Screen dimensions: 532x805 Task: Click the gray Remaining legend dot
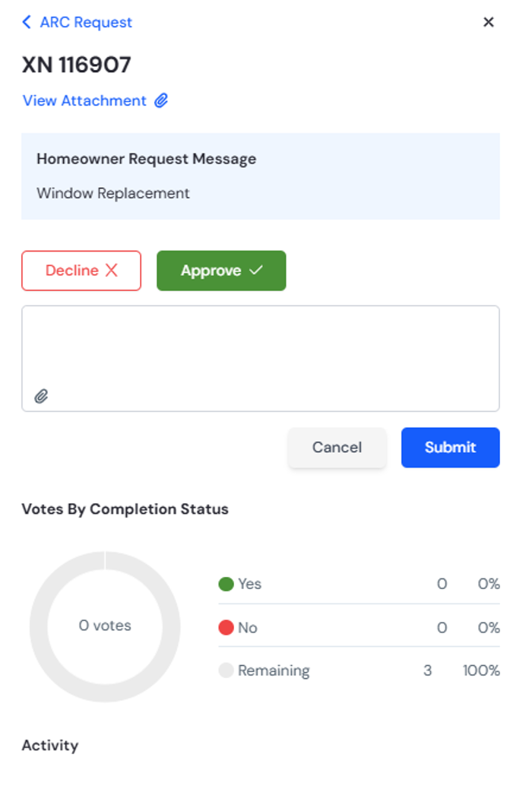(x=226, y=670)
